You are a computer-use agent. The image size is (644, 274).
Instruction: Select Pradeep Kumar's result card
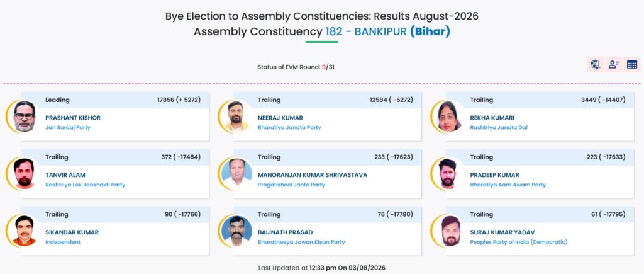click(x=540, y=174)
